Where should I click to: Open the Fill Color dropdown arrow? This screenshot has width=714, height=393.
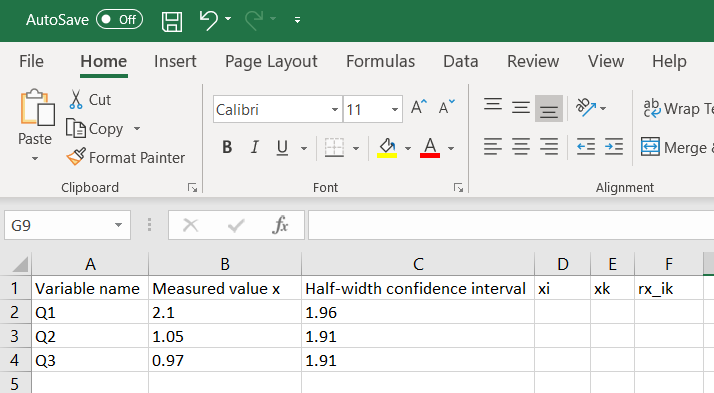(x=408, y=148)
